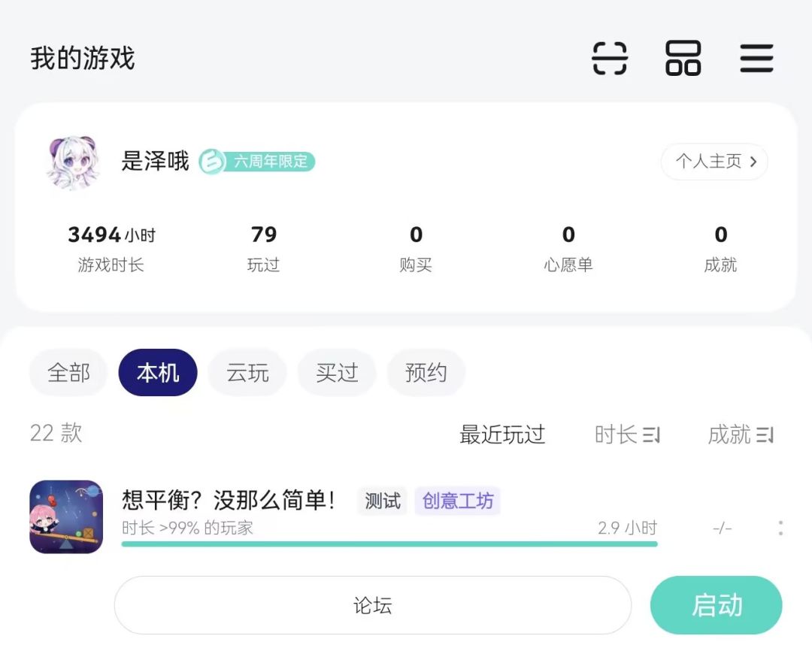812x645 pixels.
Task: Tap the 2.9 小时 playtime value
Action: (627, 528)
